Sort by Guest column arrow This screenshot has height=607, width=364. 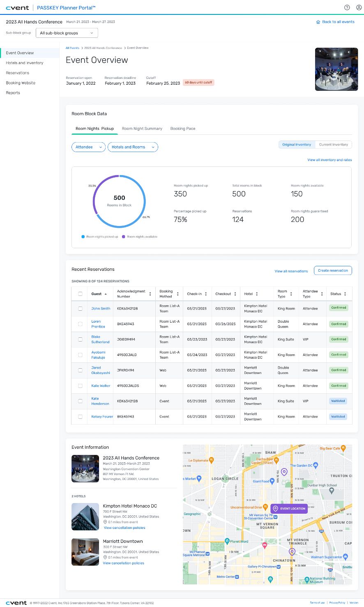click(x=106, y=294)
